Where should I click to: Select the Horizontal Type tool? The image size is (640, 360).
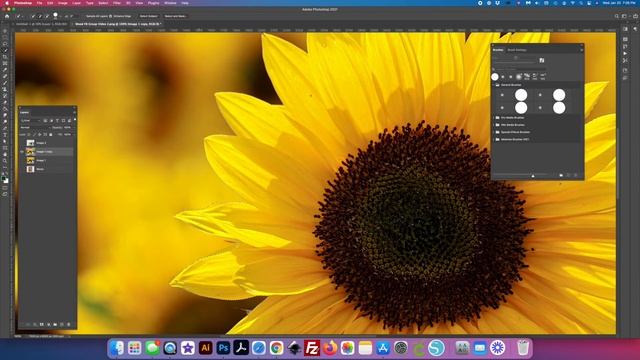(x=5, y=134)
